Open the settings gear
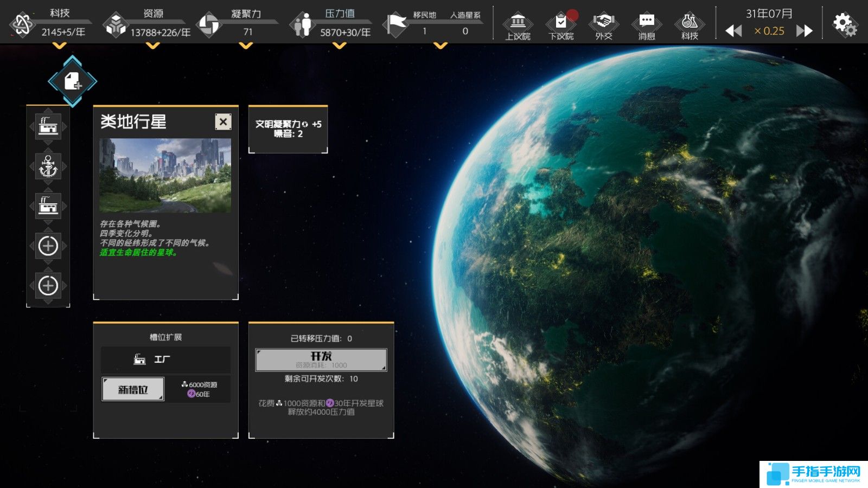The image size is (868, 488). point(845,24)
